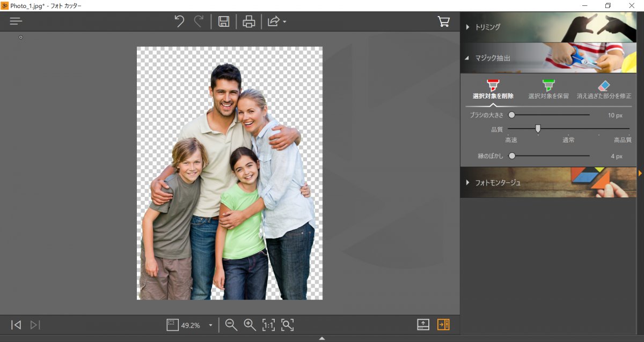Click the print icon

click(x=248, y=21)
